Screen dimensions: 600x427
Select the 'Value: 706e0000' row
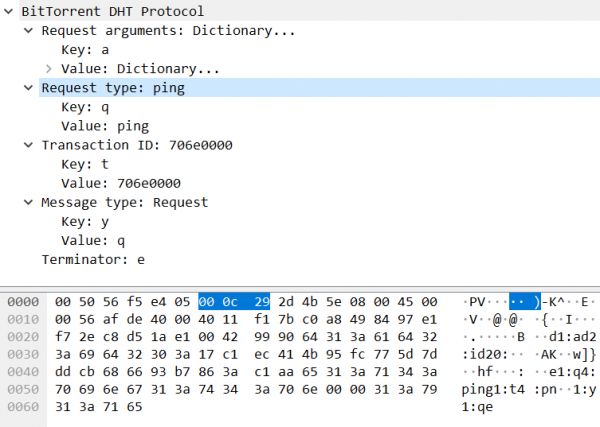[x=329, y=183]
